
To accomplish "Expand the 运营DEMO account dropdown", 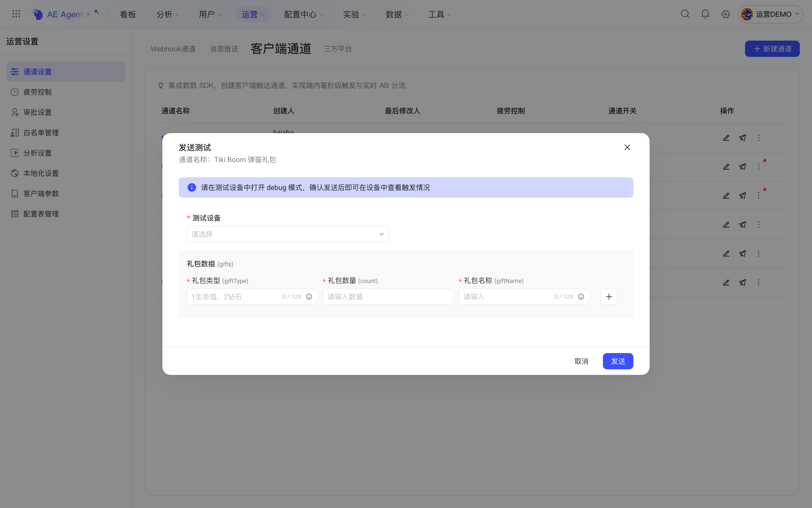I will pyautogui.click(x=770, y=14).
